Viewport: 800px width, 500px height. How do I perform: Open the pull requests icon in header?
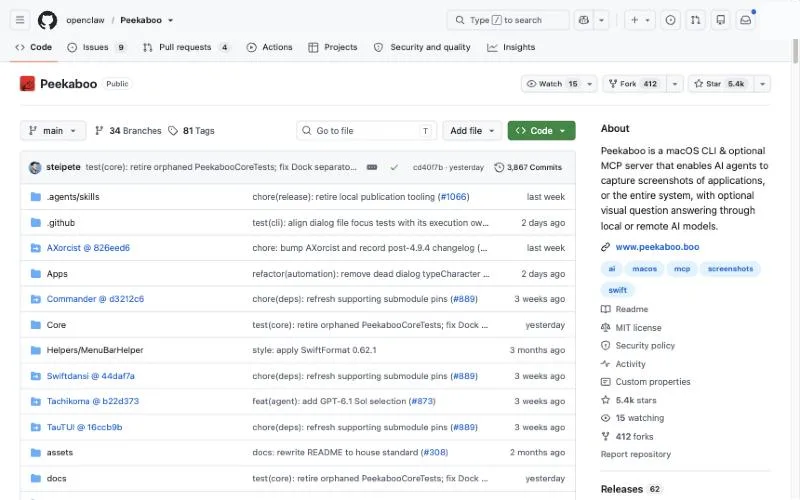695,20
